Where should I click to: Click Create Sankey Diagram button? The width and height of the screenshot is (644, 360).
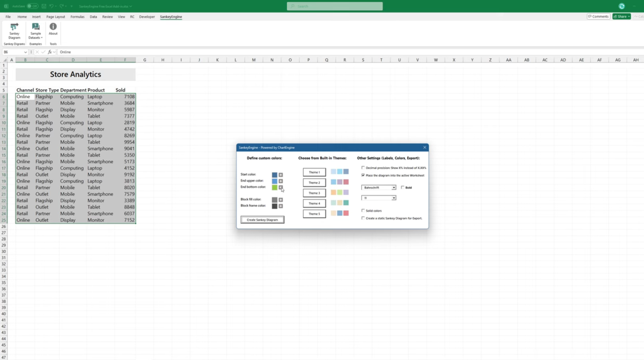(x=262, y=220)
